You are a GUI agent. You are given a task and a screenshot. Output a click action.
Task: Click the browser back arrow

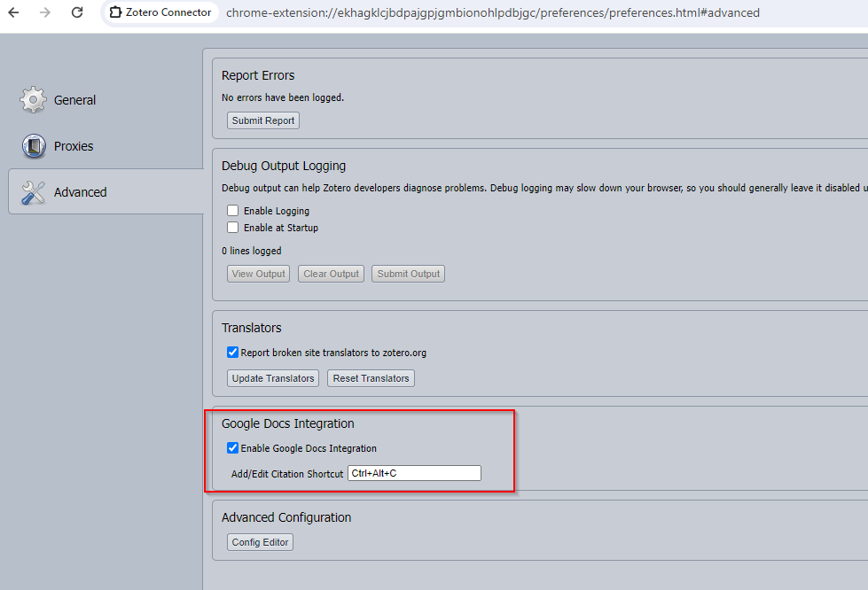(14, 12)
